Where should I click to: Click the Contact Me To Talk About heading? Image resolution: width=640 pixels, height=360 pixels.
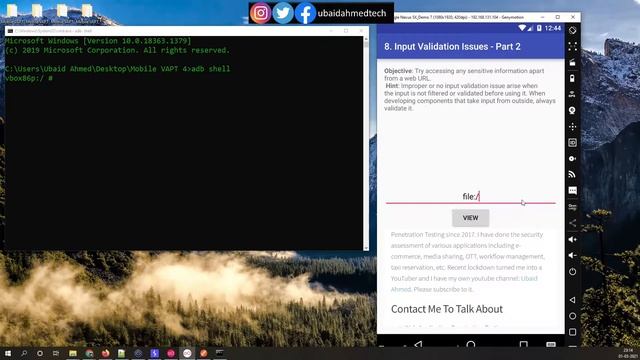(447, 309)
